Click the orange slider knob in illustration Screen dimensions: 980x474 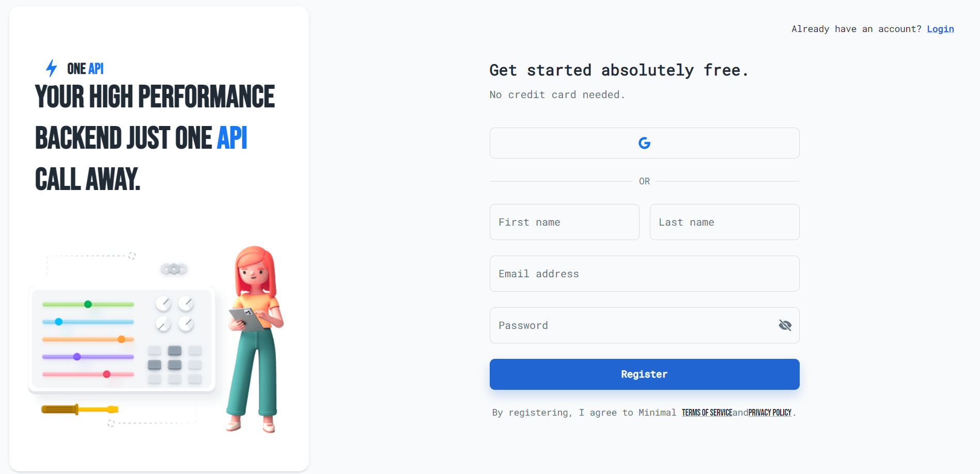121,339
